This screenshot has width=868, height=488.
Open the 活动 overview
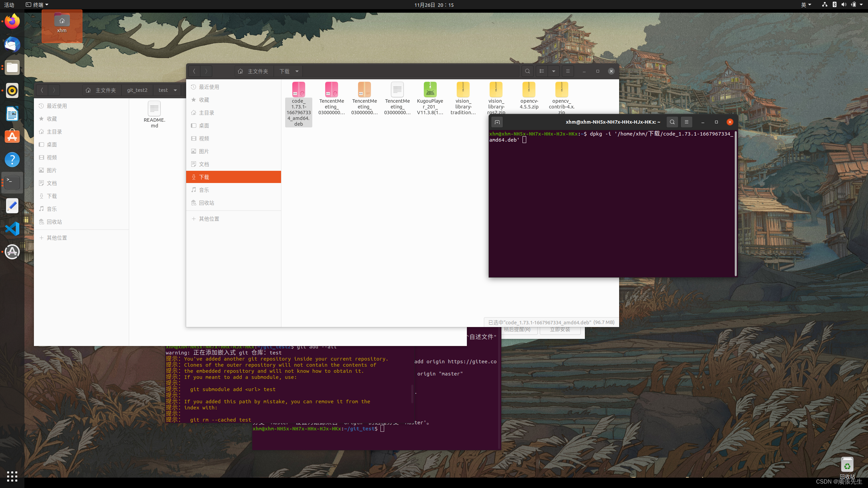[x=9, y=5]
